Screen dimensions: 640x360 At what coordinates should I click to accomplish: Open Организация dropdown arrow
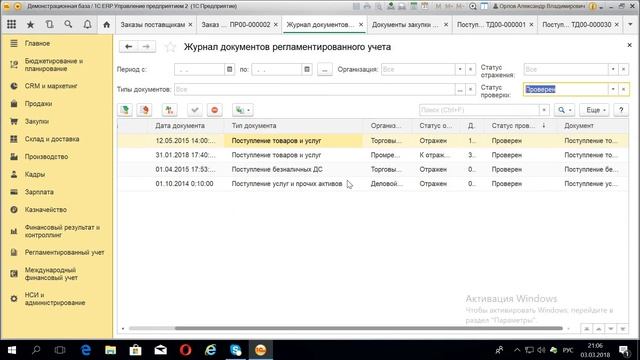pyautogui.click(x=460, y=69)
